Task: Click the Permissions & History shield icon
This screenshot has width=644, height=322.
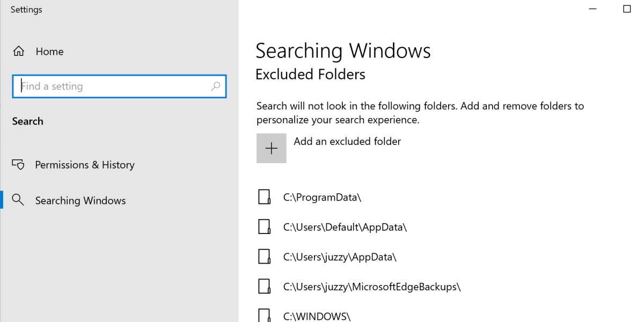Action: [19, 165]
